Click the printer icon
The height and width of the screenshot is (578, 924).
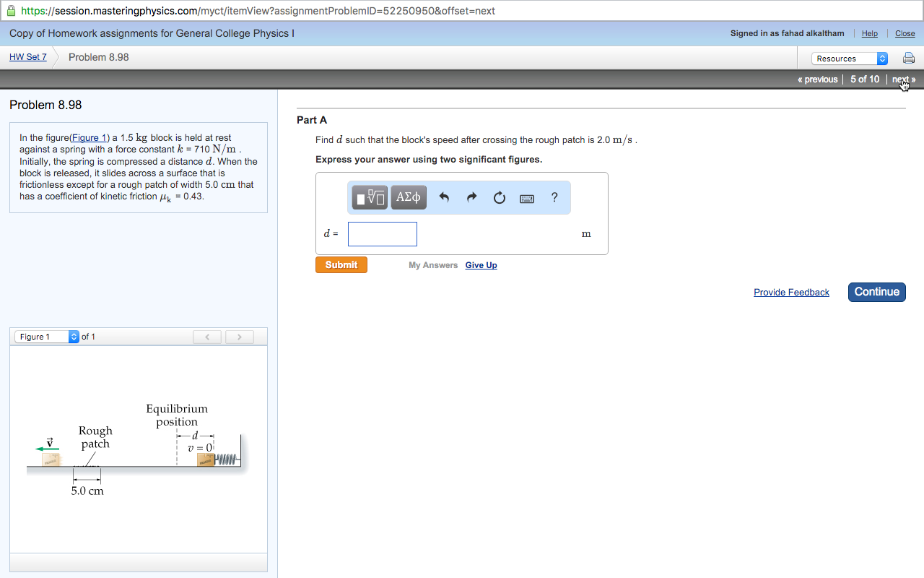click(x=909, y=59)
